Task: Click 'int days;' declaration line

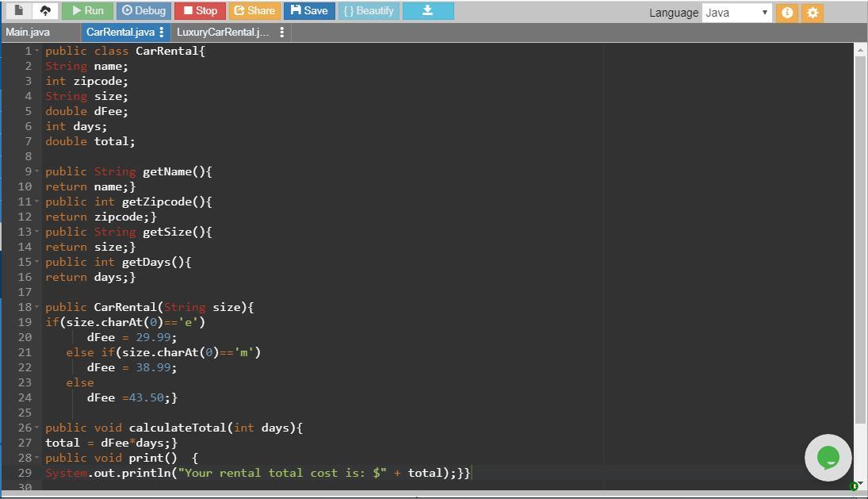Action: click(76, 126)
